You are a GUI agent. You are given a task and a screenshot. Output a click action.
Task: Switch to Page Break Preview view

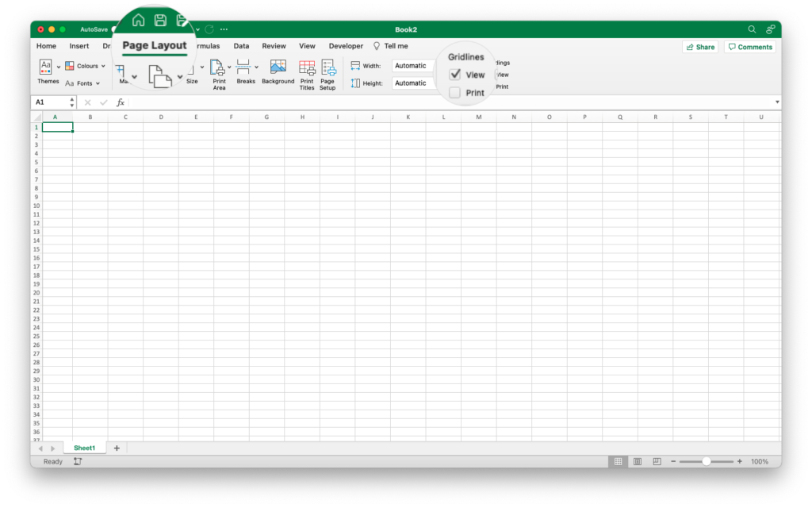657,462
